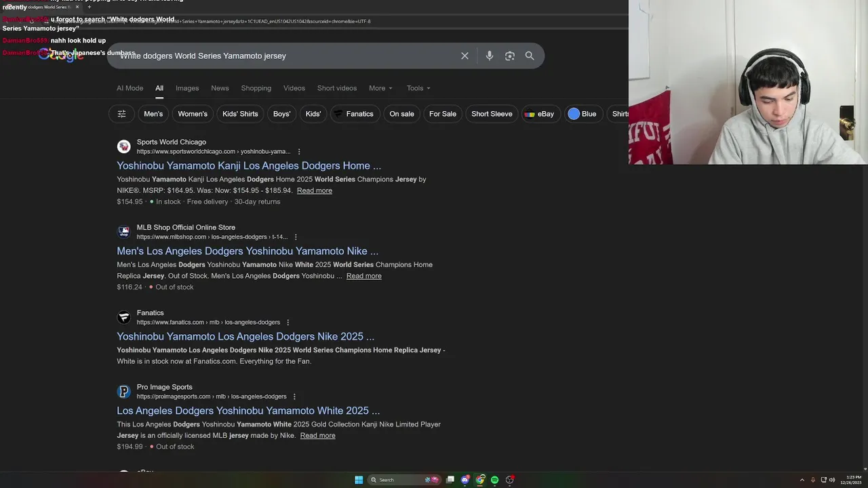Click the $116.24 price text

[130, 287]
